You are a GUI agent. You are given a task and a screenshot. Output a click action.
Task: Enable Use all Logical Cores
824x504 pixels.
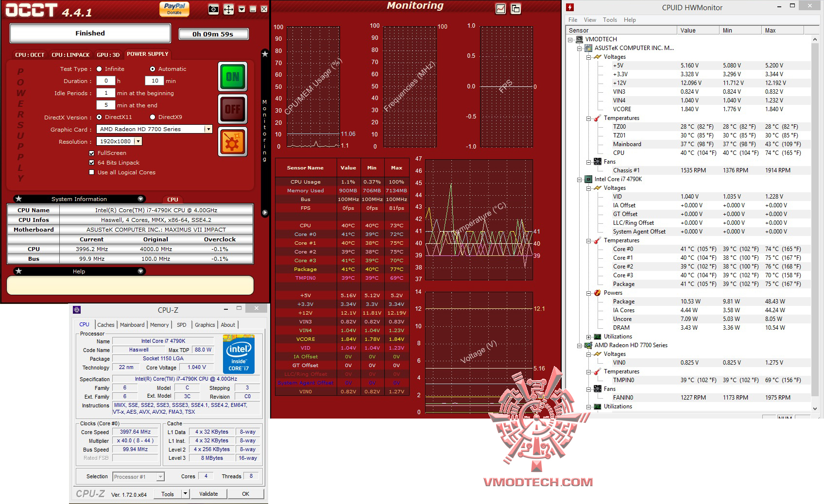click(x=92, y=172)
